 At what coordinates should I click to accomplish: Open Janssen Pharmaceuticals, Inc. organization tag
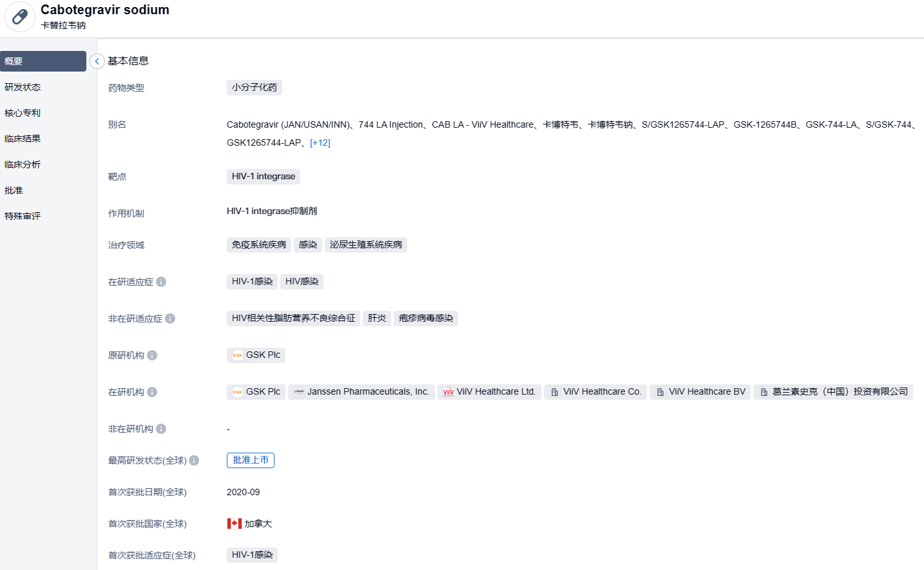361,392
